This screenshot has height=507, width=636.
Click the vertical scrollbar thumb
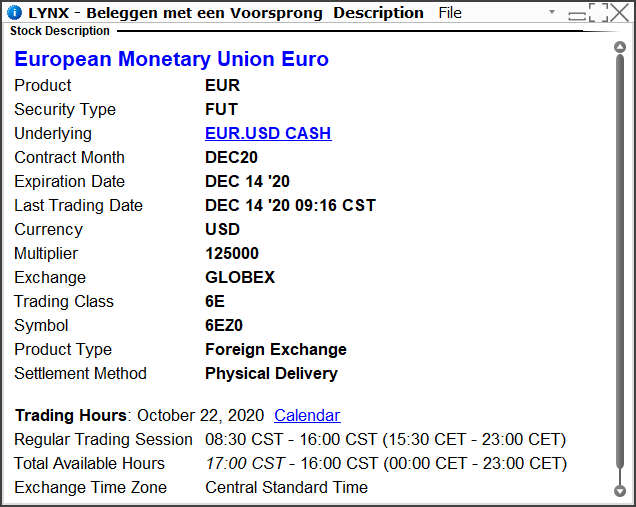coord(620,260)
